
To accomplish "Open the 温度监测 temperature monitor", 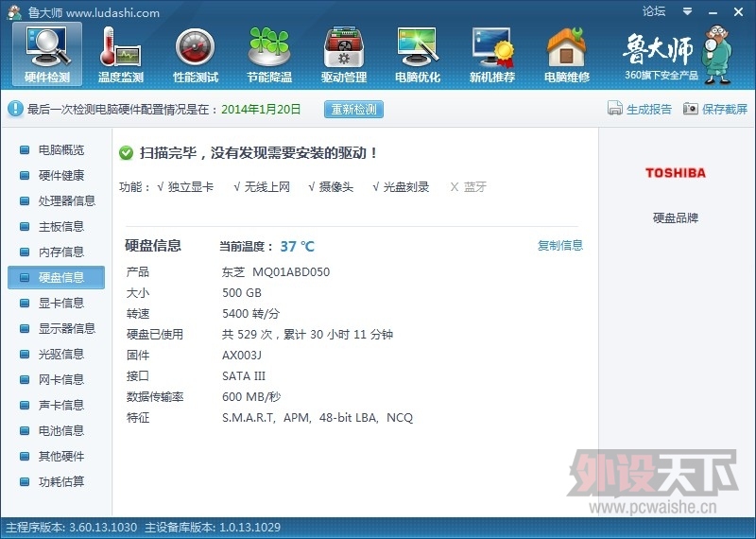I will click(x=121, y=55).
